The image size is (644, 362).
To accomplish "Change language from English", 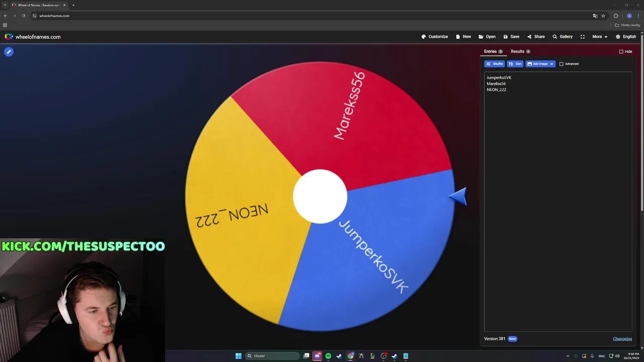I will pyautogui.click(x=626, y=37).
